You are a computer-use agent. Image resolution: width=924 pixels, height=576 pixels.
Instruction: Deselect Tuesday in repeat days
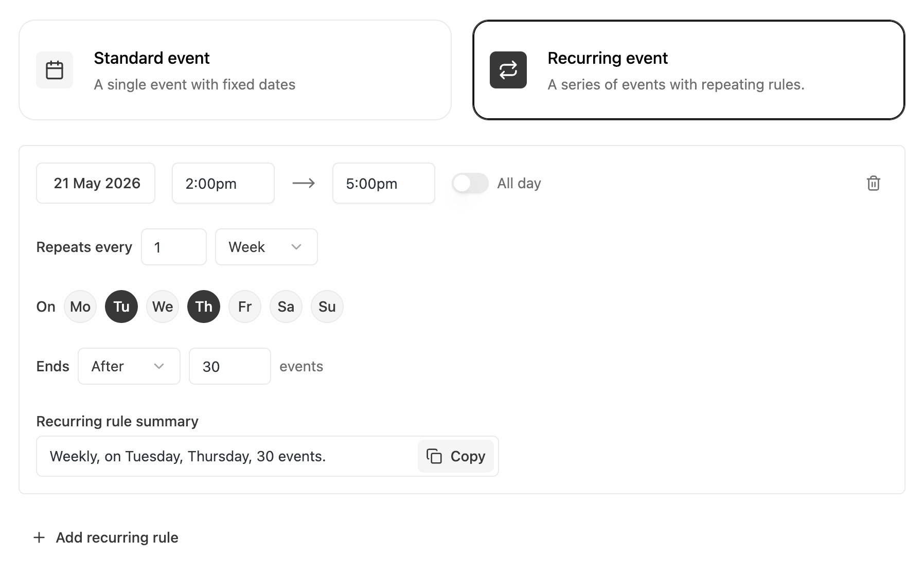click(x=121, y=307)
